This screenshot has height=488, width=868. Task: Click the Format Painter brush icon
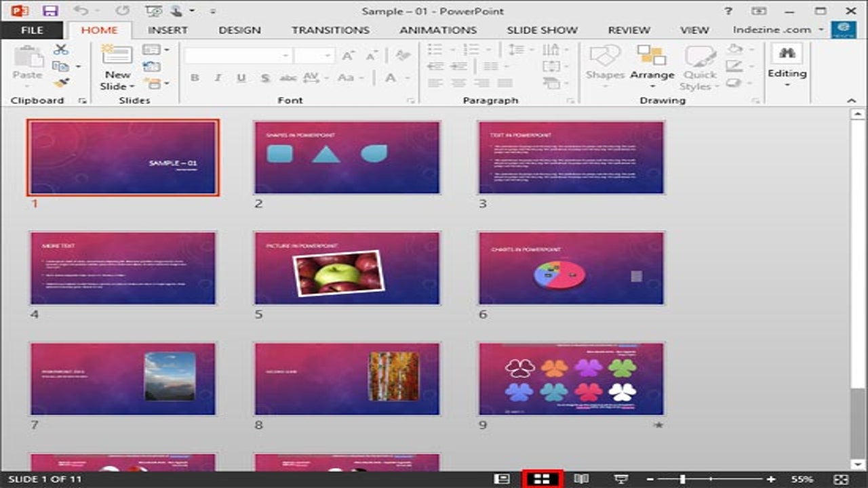(x=61, y=83)
